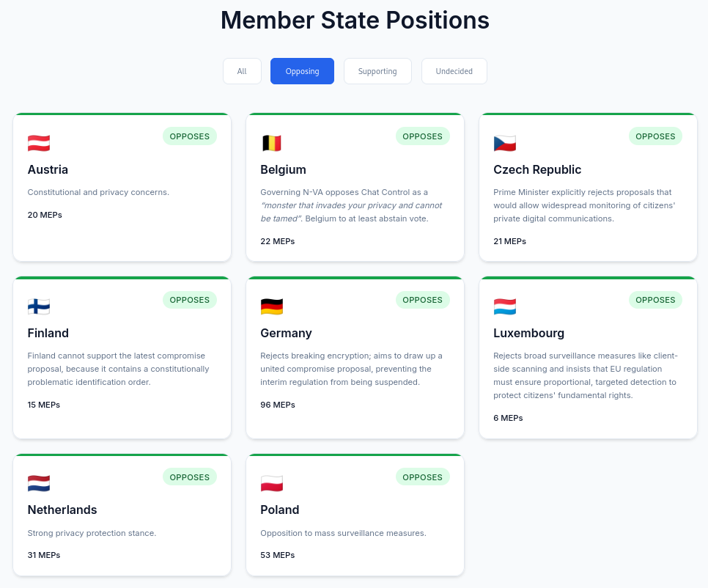
Task: Open the Czech Republic card heading
Action: click(537, 169)
